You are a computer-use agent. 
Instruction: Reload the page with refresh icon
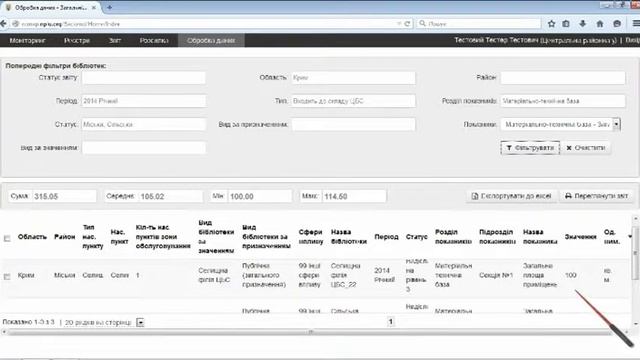[407, 24]
